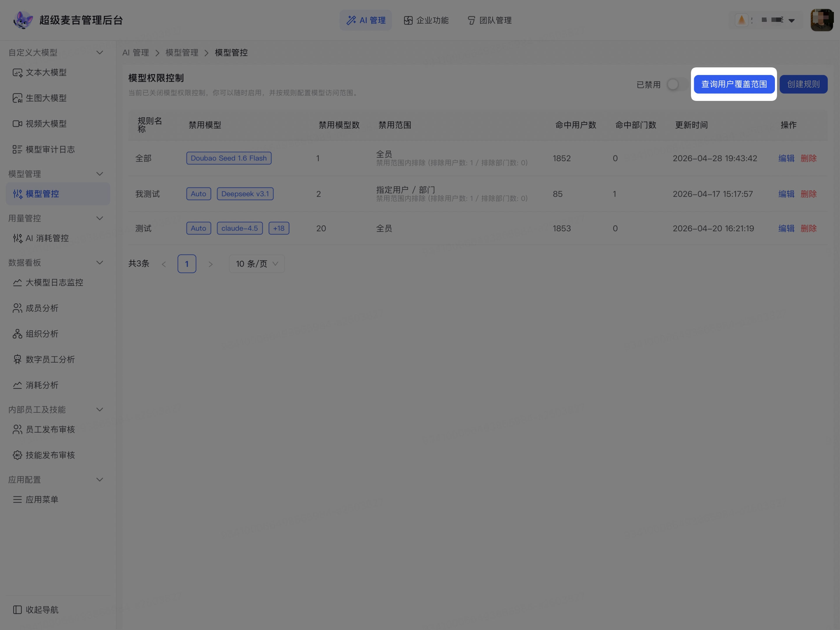The height and width of the screenshot is (630, 840).
Task: Collapse the 模型管理 sidebar group
Action: click(99, 174)
